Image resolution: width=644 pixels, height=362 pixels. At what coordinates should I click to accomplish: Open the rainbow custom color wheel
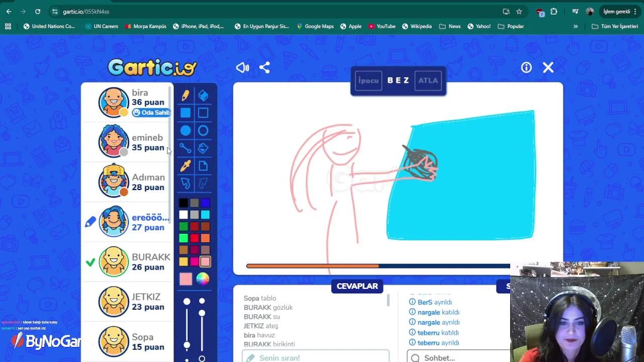click(x=203, y=280)
